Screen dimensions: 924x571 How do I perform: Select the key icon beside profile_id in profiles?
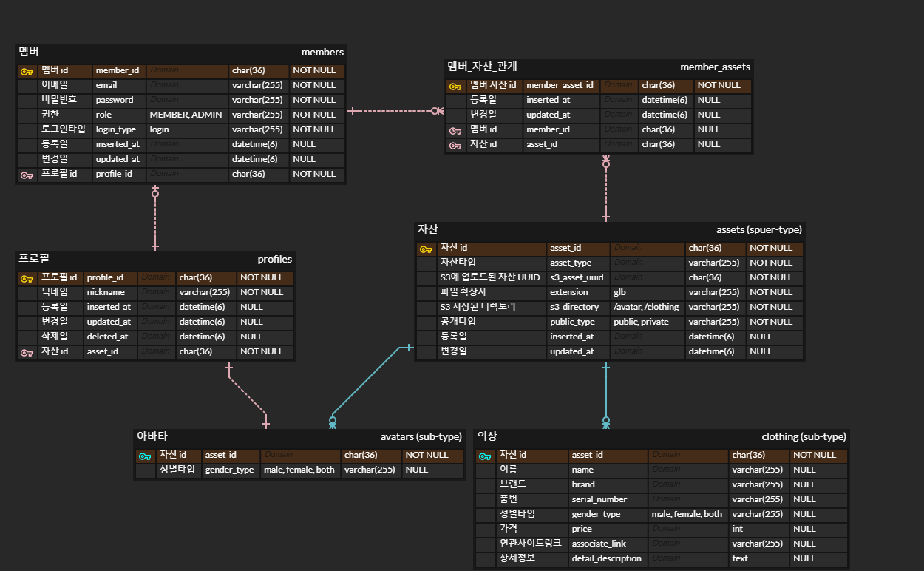coord(27,277)
